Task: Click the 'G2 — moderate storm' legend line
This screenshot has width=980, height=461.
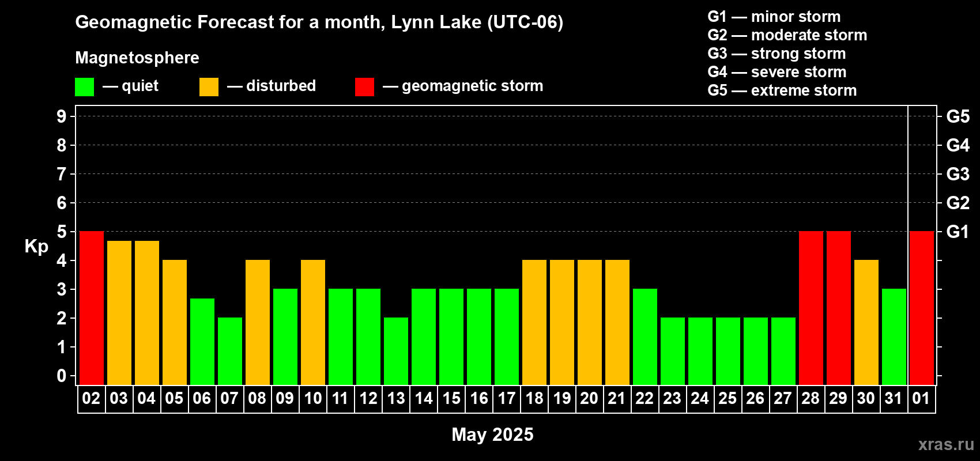Action: [x=787, y=35]
